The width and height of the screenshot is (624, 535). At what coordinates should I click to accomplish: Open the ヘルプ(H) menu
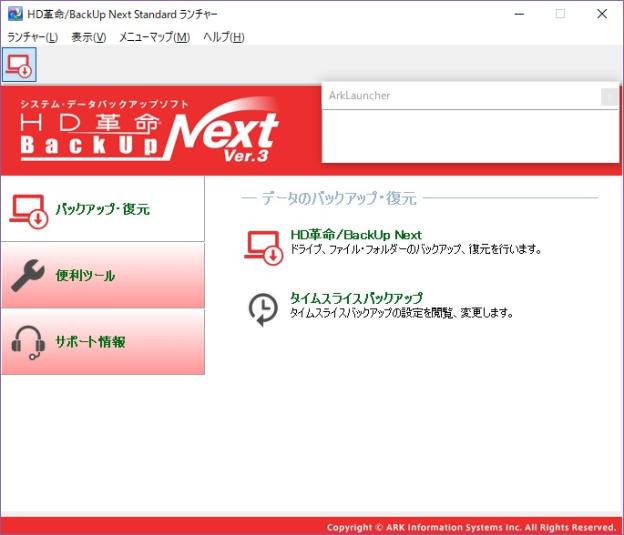223,37
